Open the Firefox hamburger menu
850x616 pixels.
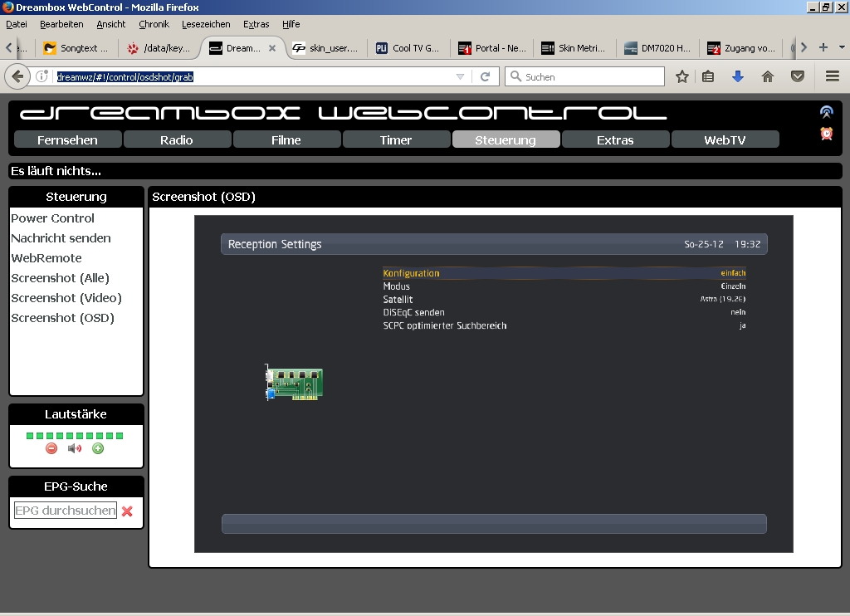click(833, 77)
